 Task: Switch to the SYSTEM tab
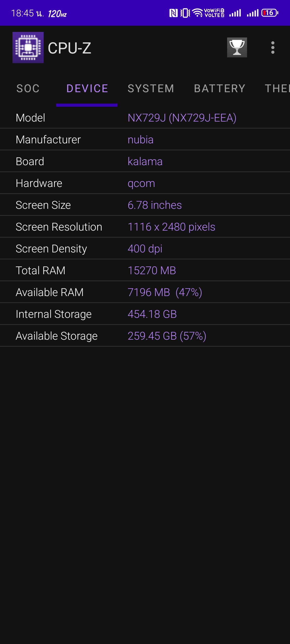coord(151,89)
